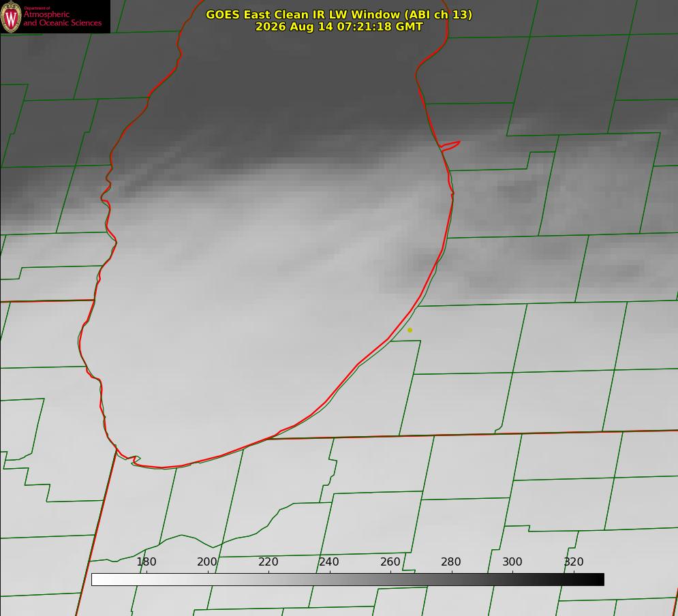Click the mid-gray center of the colorbar
678x616 pixels.
click(348, 580)
